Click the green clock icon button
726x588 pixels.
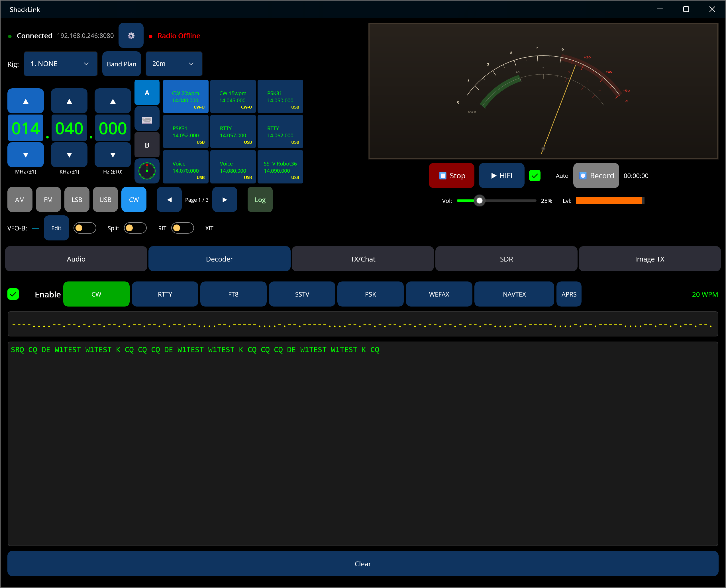click(x=147, y=171)
